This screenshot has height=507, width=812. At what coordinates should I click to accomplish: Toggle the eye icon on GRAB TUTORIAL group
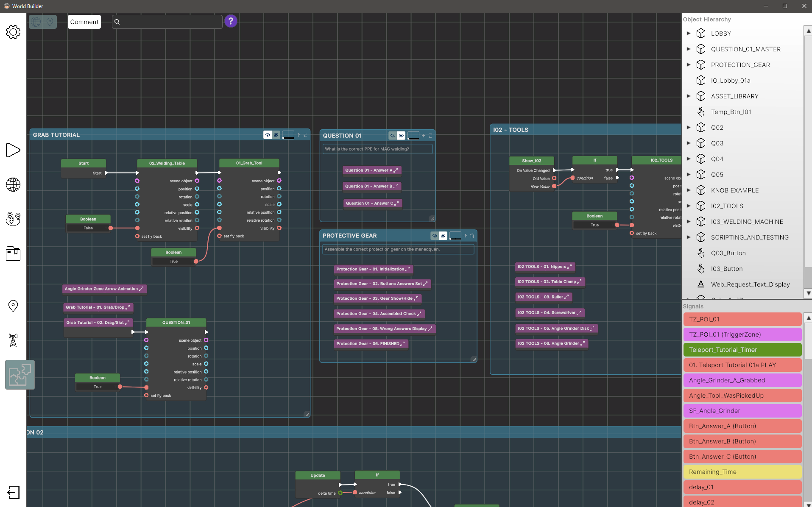click(268, 134)
